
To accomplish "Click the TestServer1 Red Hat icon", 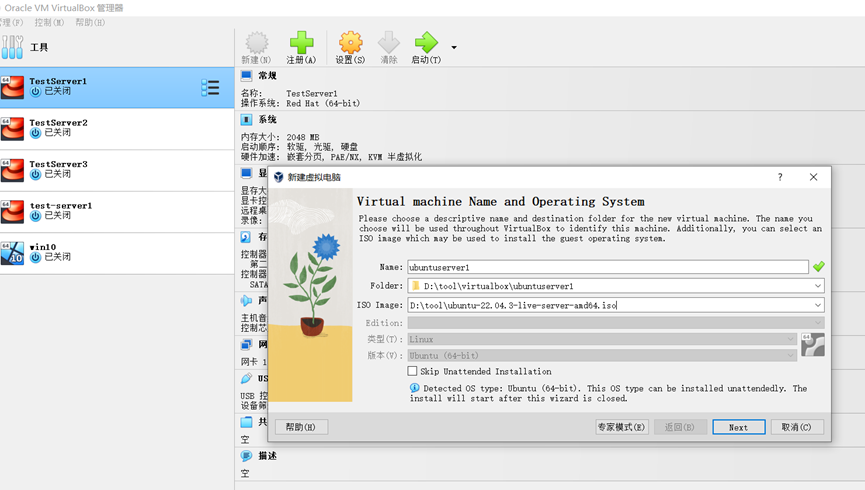I will (12, 88).
